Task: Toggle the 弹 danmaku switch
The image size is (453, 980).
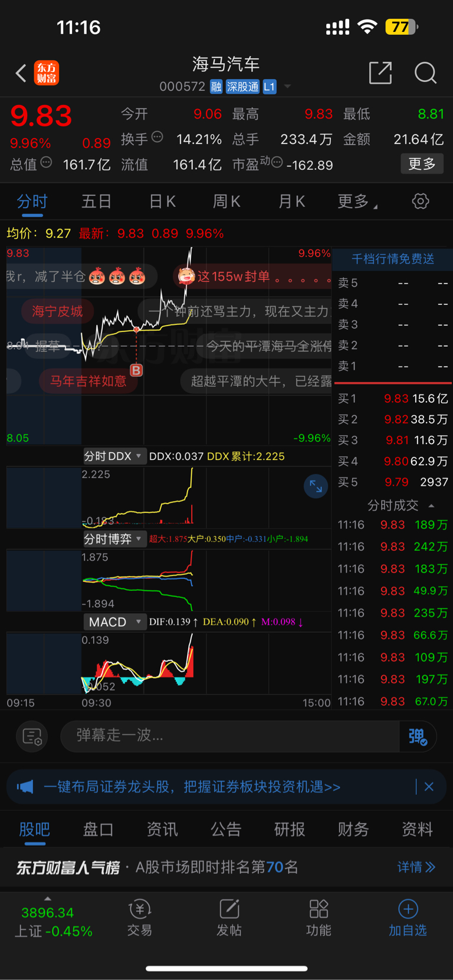Action: 418,736
